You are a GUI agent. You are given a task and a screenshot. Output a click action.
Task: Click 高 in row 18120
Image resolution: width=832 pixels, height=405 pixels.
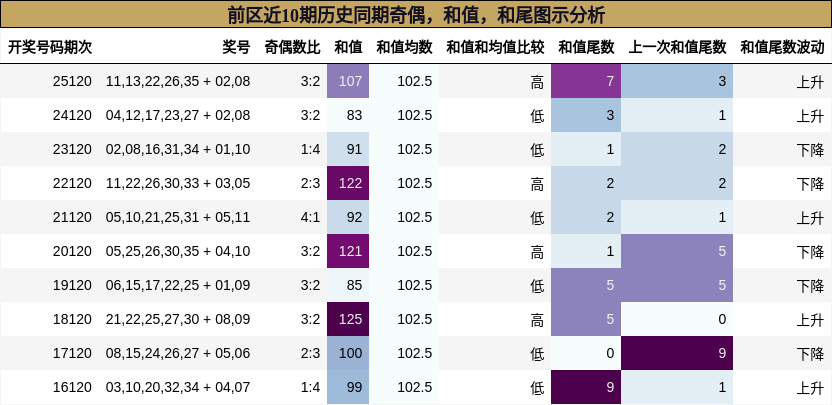pyautogui.click(x=538, y=319)
